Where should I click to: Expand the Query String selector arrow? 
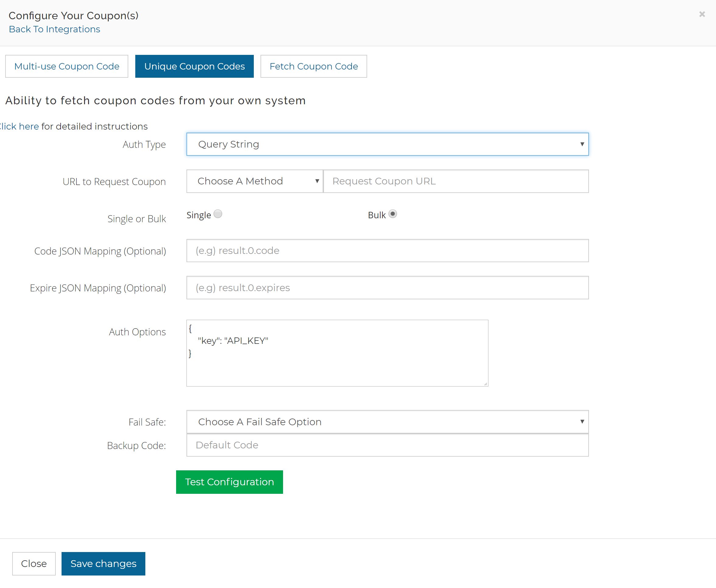582,144
